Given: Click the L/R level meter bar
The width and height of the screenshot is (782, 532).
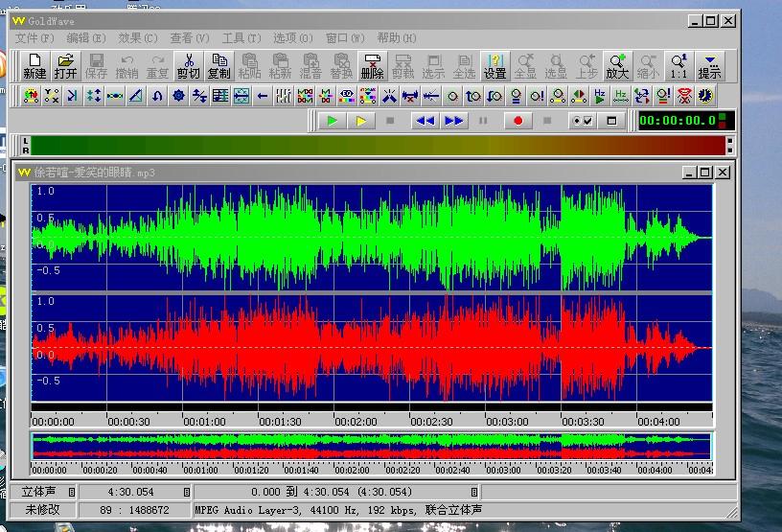Looking at the screenshot, I should [376, 146].
